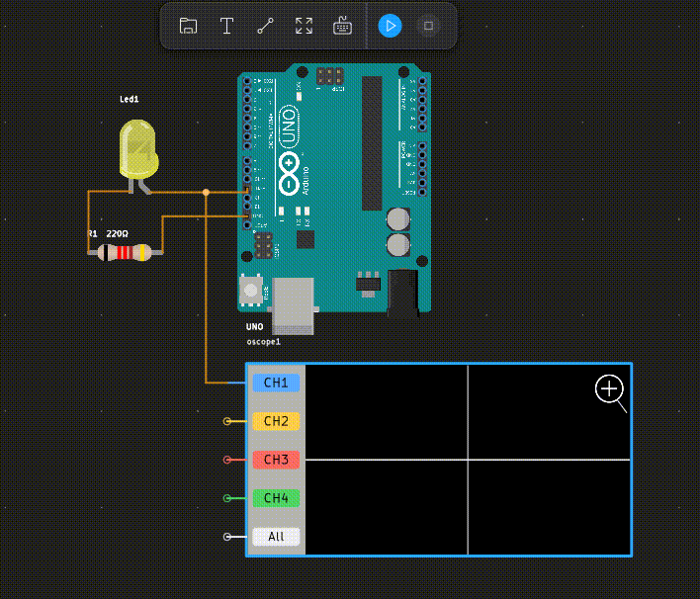Stop the simulation with Stop button
The height and width of the screenshot is (599, 700).
point(428,26)
